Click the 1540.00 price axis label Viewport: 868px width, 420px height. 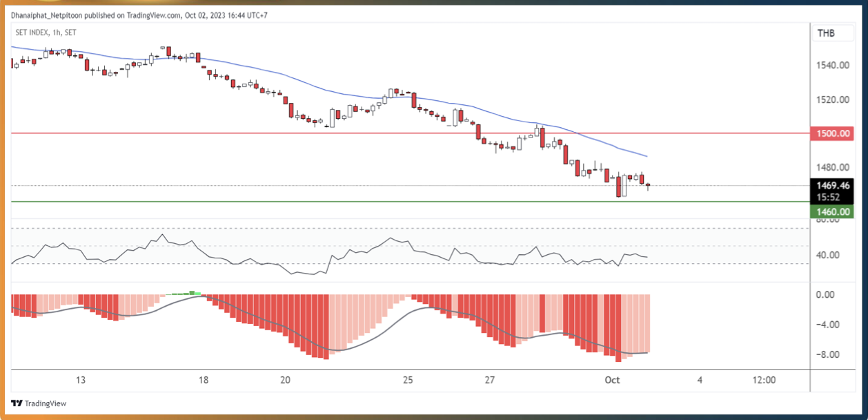point(833,66)
